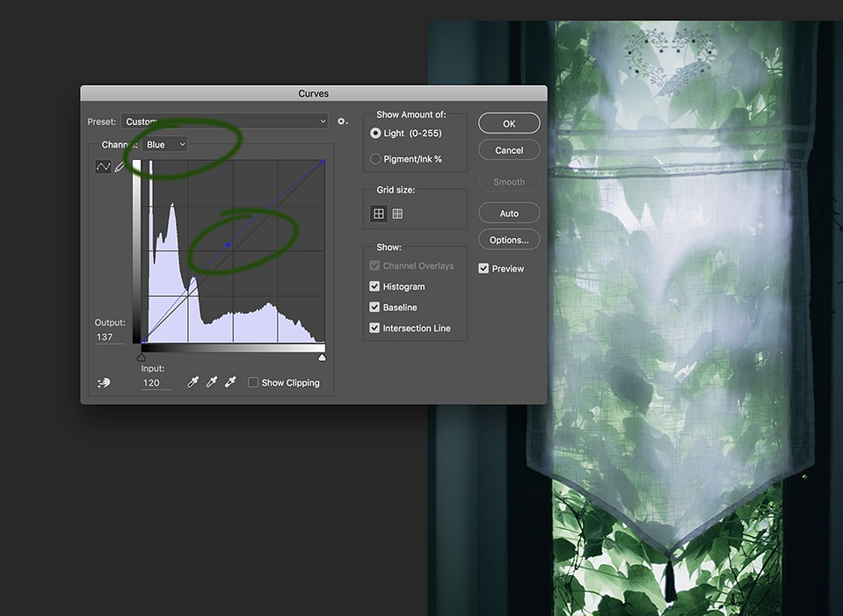Screen dimensions: 843x616
Task: Pick the gray point eyedropper
Action: coord(211,382)
